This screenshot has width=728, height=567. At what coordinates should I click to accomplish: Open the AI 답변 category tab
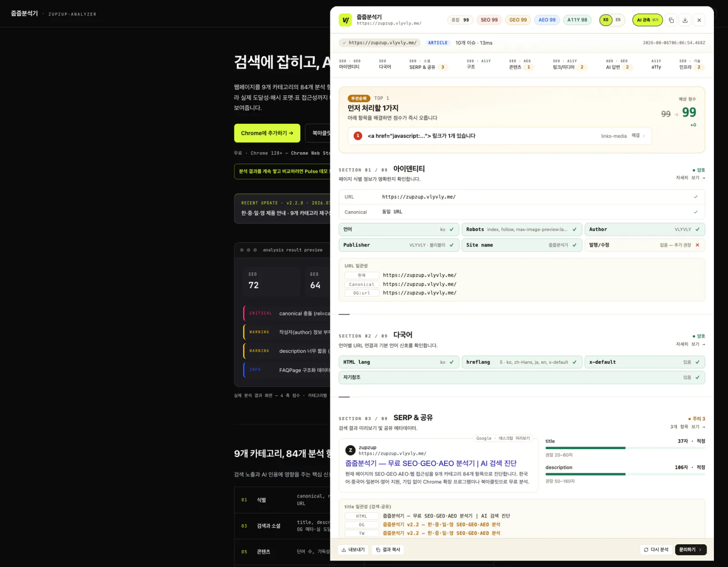(619, 64)
